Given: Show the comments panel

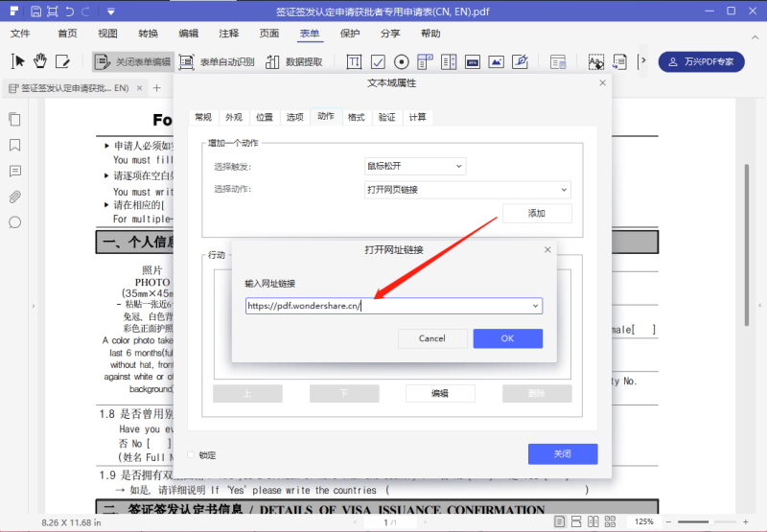Looking at the screenshot, I should pos(14,172).
